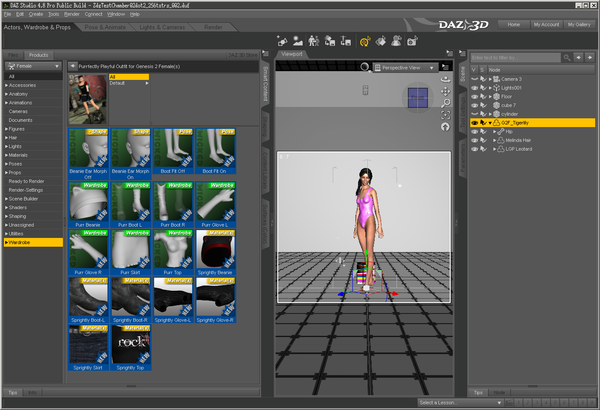Toggle visibility eye for cube 7
Viewport: 600px width, 410px height.
point(474,105)
